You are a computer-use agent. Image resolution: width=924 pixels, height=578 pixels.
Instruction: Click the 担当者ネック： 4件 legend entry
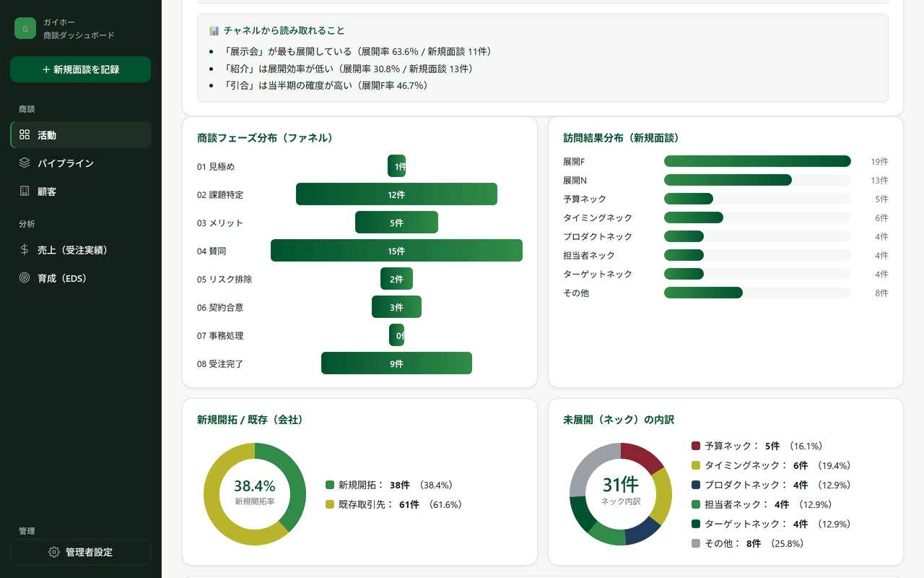coord(762,504)
